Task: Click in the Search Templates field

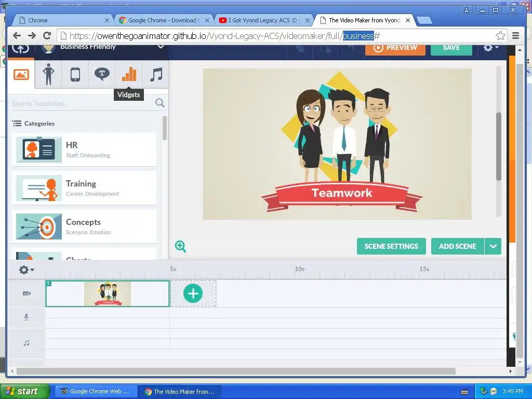Action: click(82, 103)
